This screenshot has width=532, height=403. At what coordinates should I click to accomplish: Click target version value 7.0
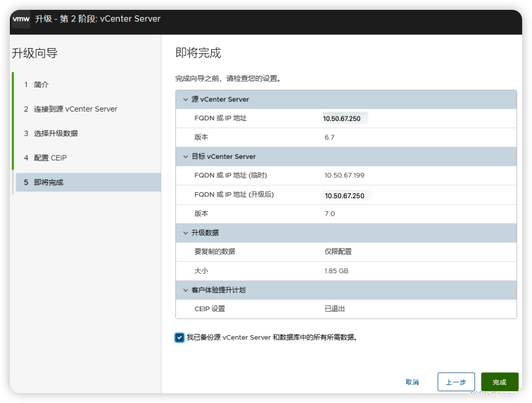(x=330, y=214)
